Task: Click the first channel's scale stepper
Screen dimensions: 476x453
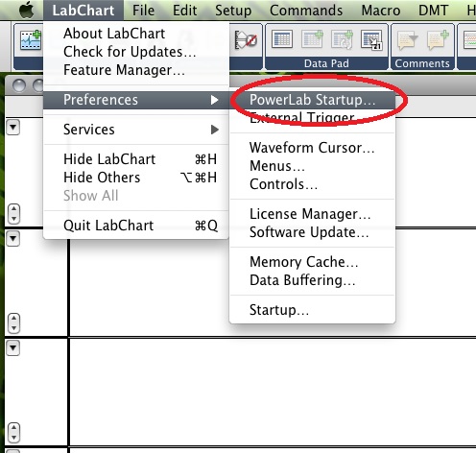Action: coord(13,214)
